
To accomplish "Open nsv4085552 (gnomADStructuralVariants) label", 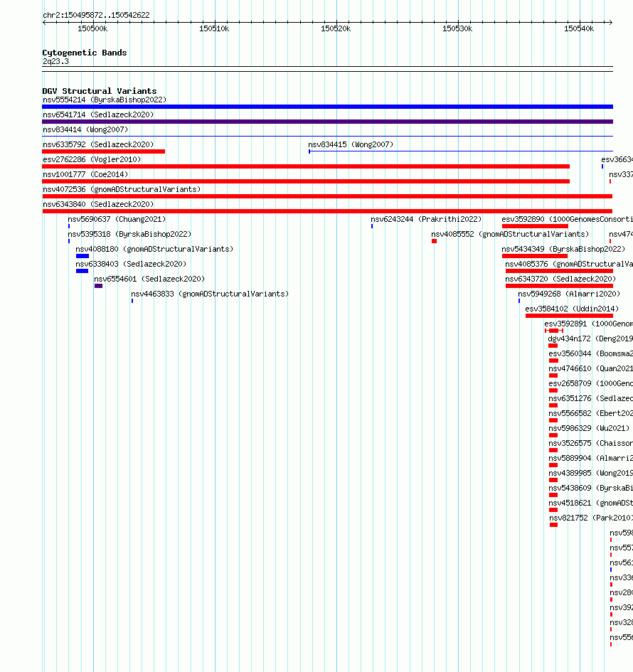I will [x=510, y=234].
